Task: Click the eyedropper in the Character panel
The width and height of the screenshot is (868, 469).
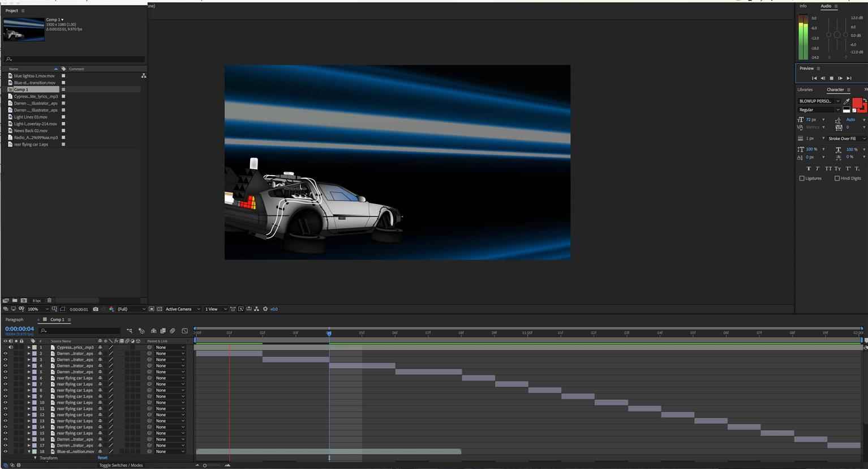Action: pos(846,101)
